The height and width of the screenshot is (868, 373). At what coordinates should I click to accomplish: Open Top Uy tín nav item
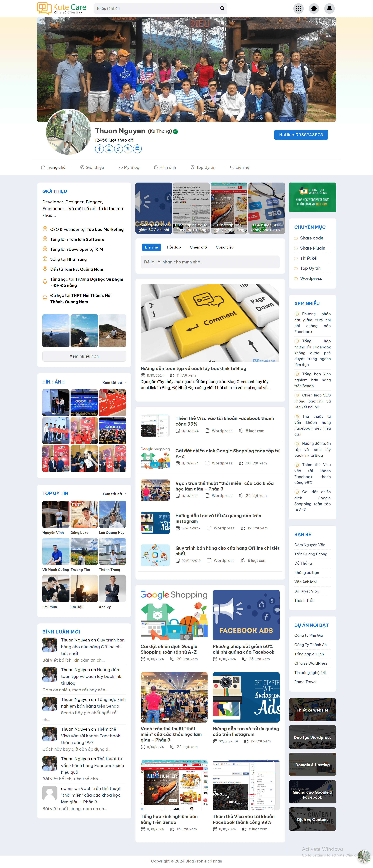point(203,167)
